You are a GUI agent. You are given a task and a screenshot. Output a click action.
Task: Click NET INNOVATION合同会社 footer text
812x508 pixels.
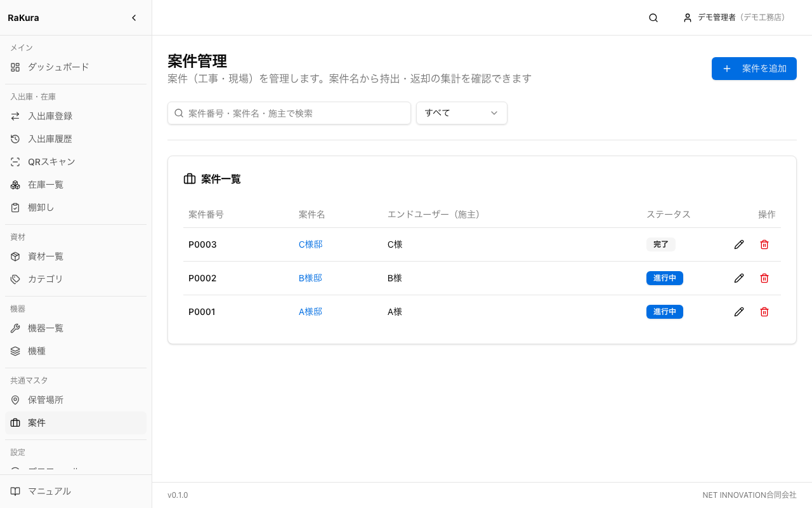coord(749,495)
